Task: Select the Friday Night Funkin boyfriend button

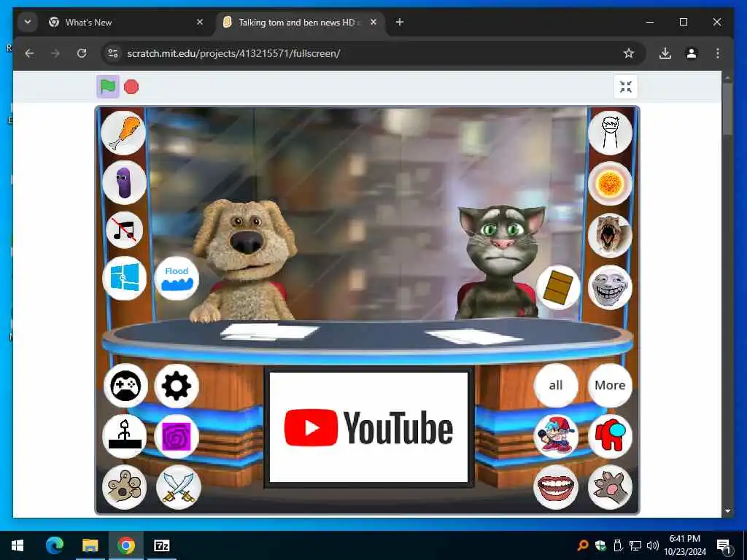Action: (x=556, y=436)
